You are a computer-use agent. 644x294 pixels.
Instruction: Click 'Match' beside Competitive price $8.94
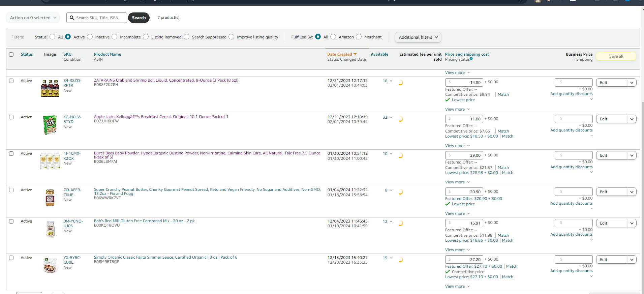[x=503, y=94]
